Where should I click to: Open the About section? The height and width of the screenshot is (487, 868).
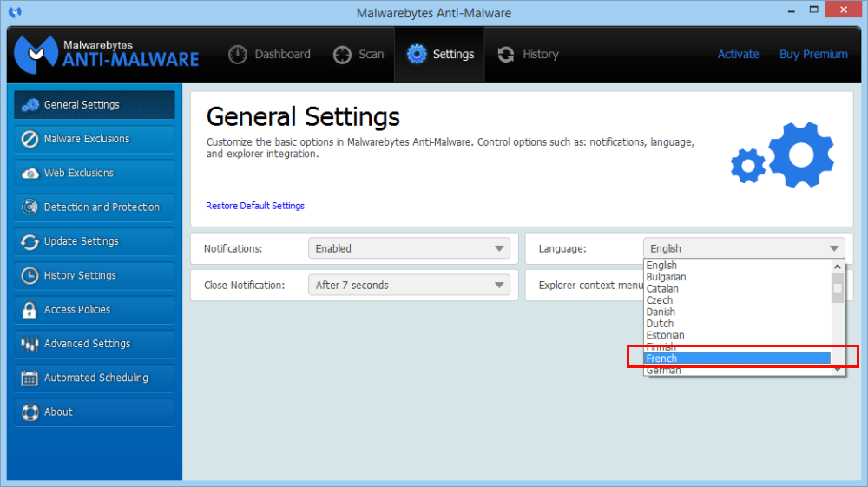click(95, 412)
